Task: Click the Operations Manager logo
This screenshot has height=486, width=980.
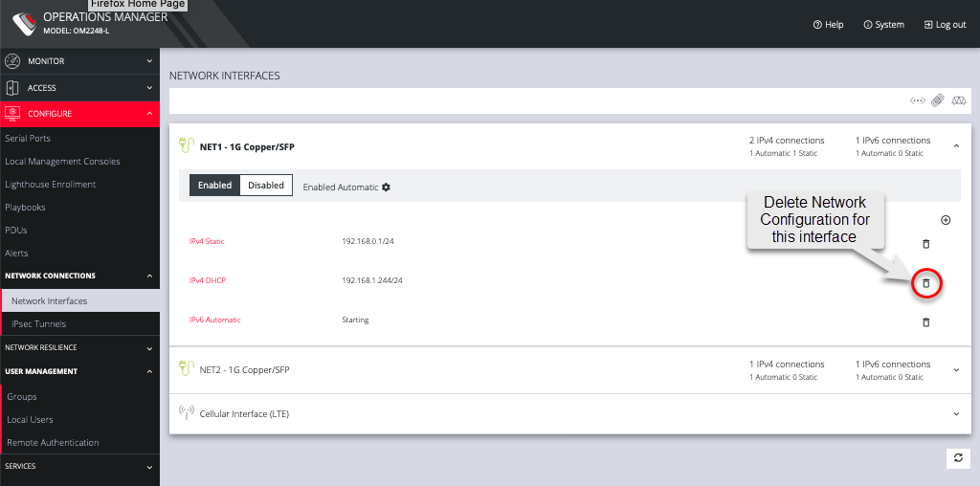Action: click(24, 23)
